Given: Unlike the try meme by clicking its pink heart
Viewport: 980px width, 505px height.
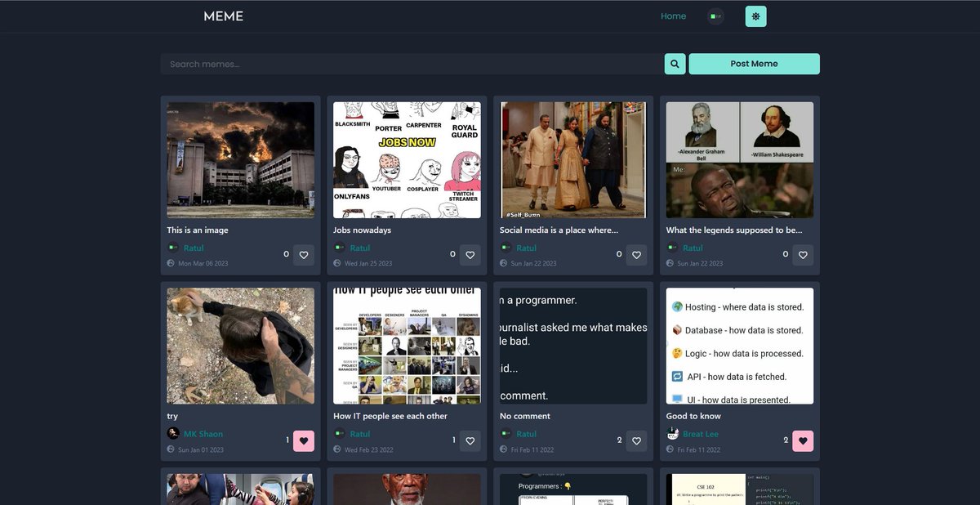Looking at the screenshot, I should (304, 440).
